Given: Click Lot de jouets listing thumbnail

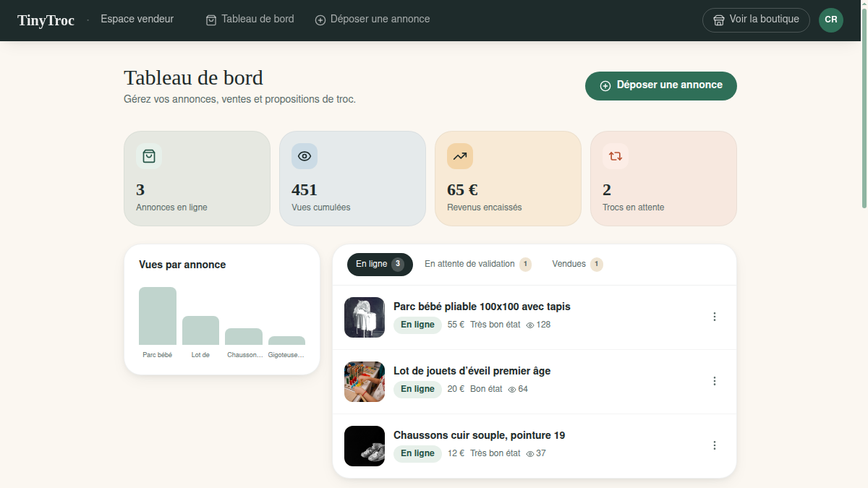Looking at the screenshot, I should (x=365, y=382).
